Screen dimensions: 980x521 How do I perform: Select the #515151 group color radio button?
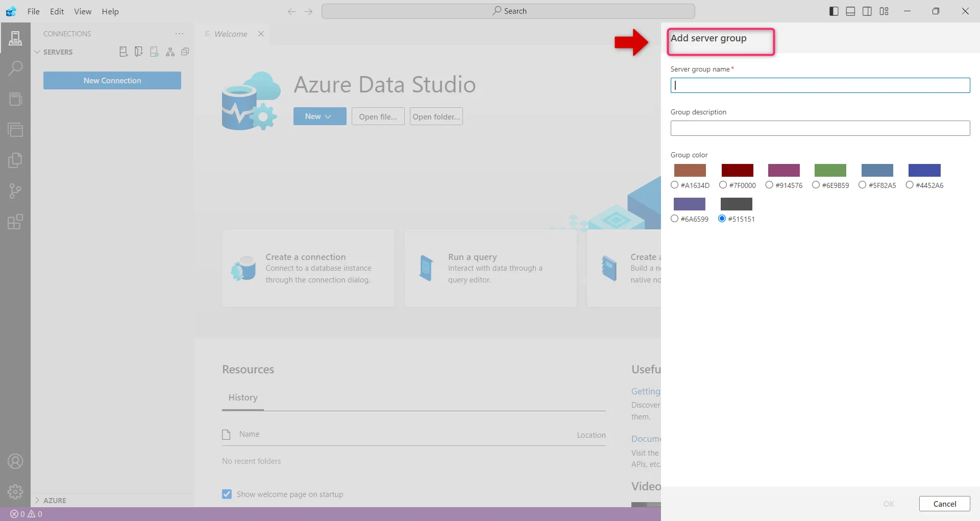(722, 219)
